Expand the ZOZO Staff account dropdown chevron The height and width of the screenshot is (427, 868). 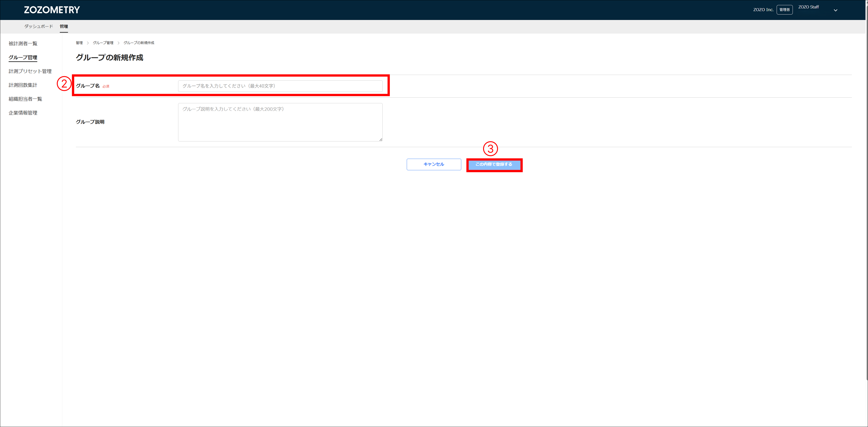[835, 10]
